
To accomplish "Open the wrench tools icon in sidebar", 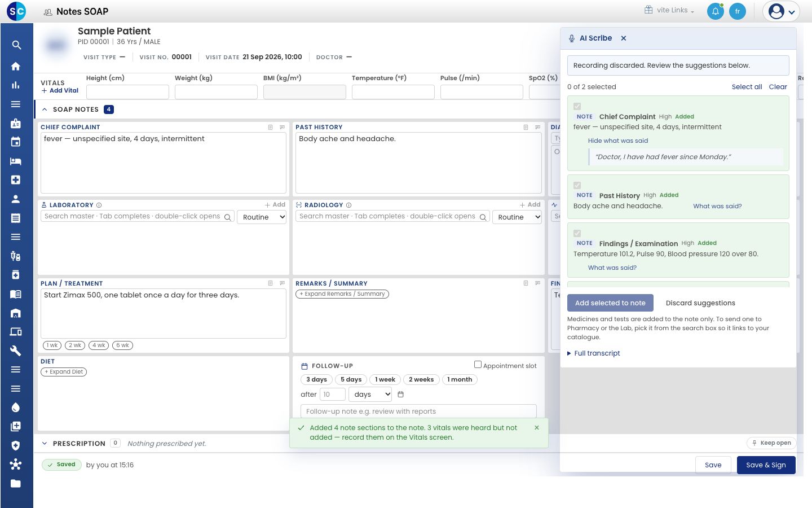I will pyautogui.click(x=16, y=351).
